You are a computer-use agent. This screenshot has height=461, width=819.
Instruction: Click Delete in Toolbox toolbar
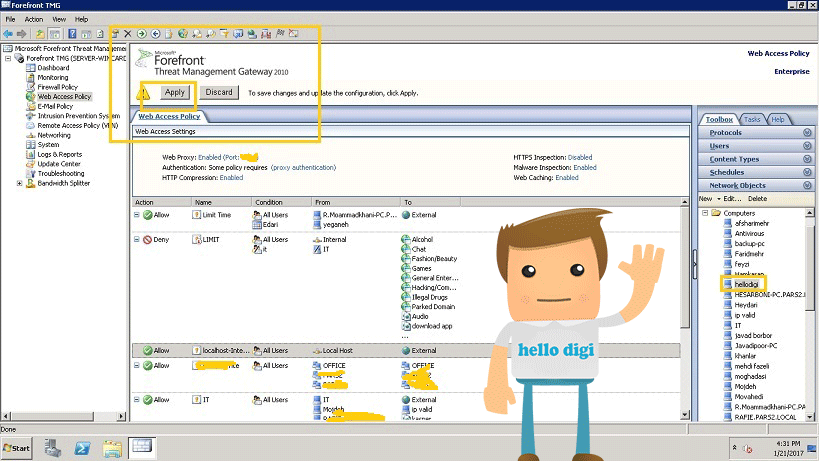point(757,199)
